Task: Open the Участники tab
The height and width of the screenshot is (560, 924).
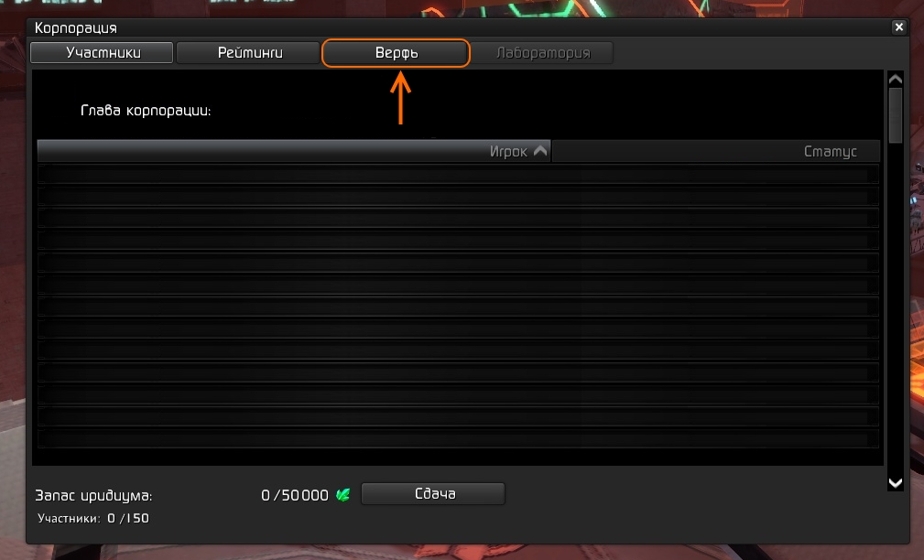Action: coord(102,52)
